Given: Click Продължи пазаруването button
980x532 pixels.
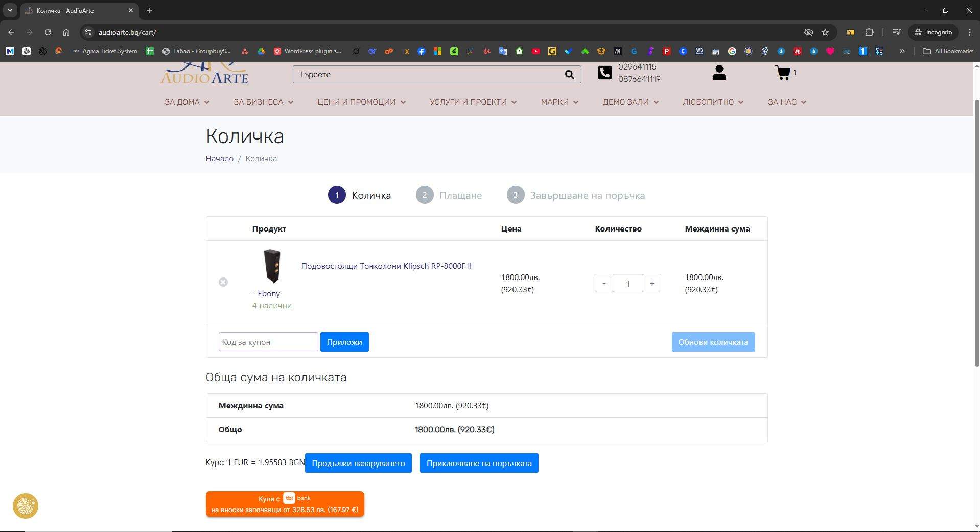Looking at the screenshot, I should 358,463.
